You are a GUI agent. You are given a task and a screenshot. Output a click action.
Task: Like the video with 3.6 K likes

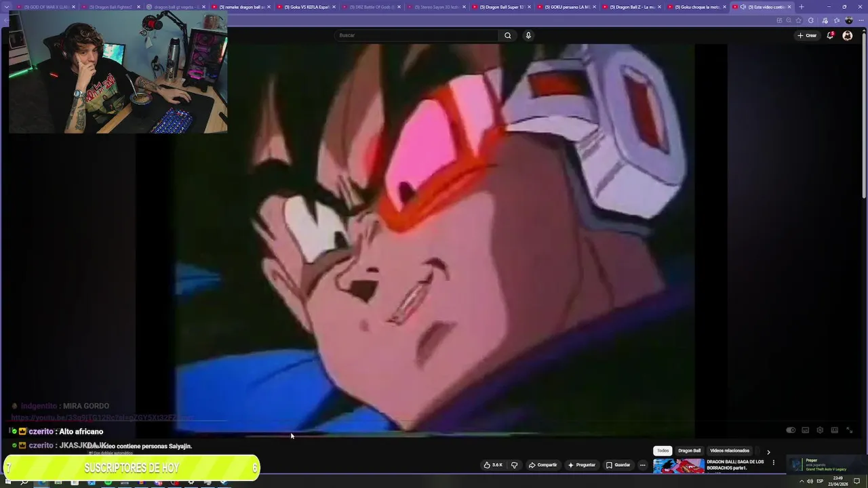pos(492,465)
